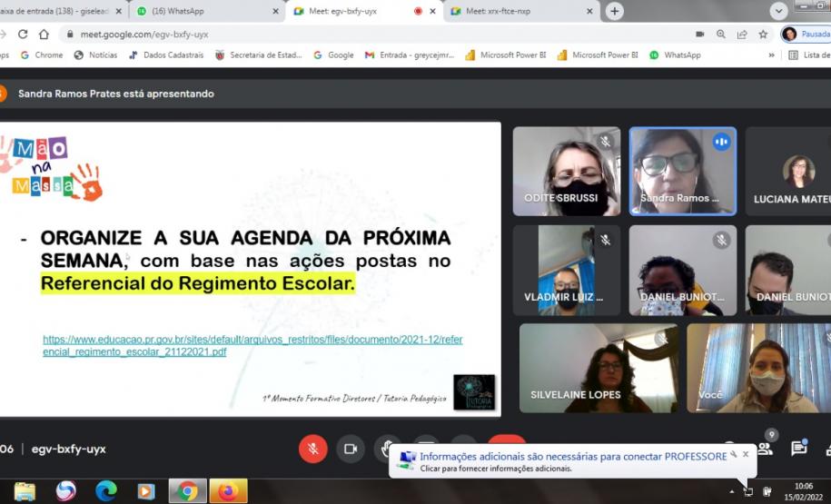
Task: Turn off the camera in Meet
Action: [350, 449]
